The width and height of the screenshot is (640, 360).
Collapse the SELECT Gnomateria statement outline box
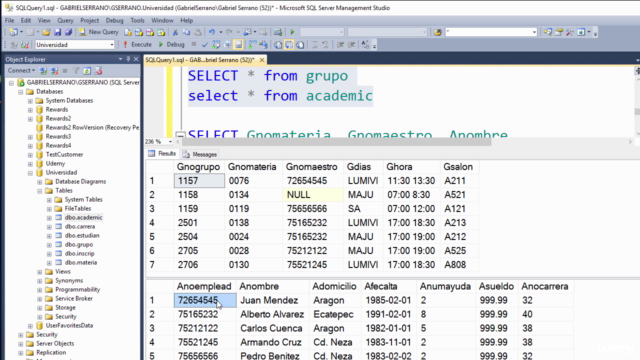point(180,134)
